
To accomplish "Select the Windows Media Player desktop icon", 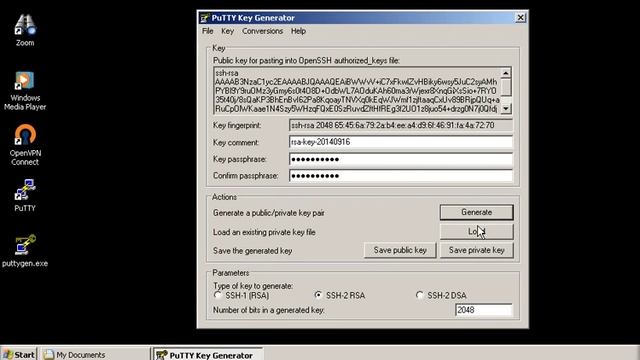I will [x=25, y=91].
